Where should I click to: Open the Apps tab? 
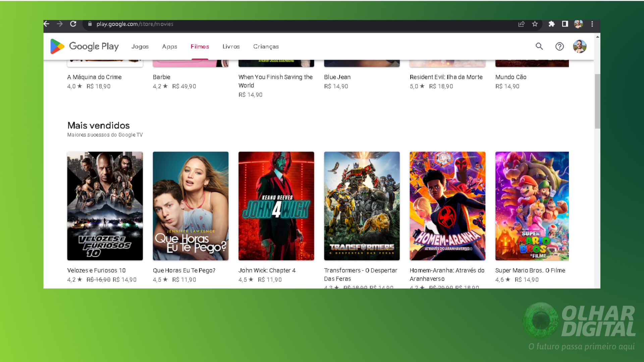point(169,47)
